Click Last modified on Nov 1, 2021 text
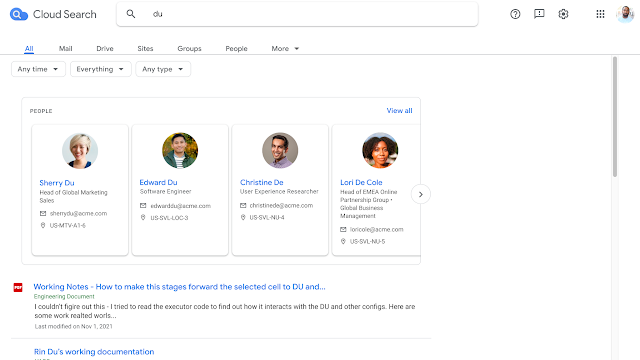640x360 pixels. (73, 327)
